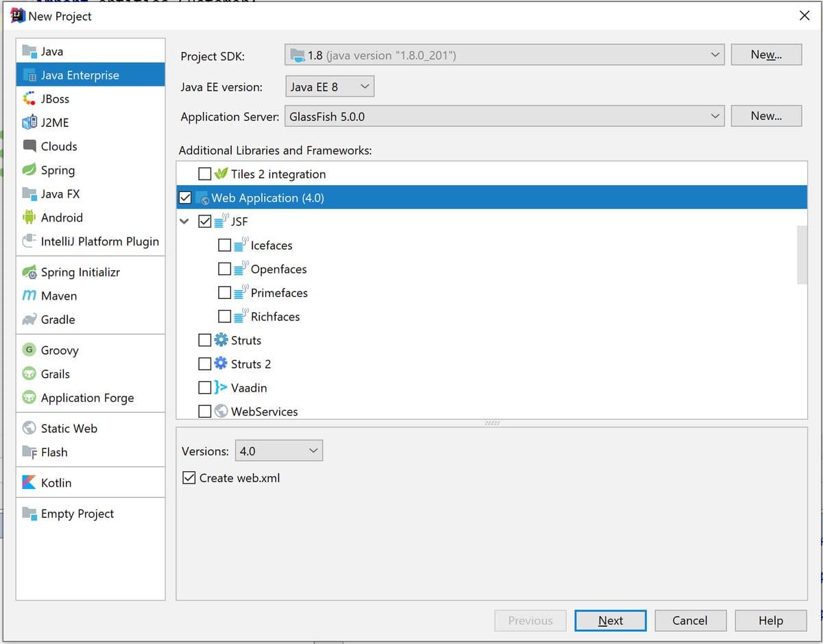The image size is (823, 644).
Task: Click the Struts gear icon
Action: 221,340
